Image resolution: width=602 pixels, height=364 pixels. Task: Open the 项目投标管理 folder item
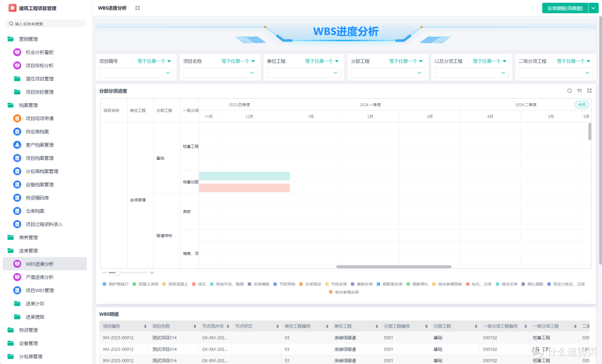(40, 92)
